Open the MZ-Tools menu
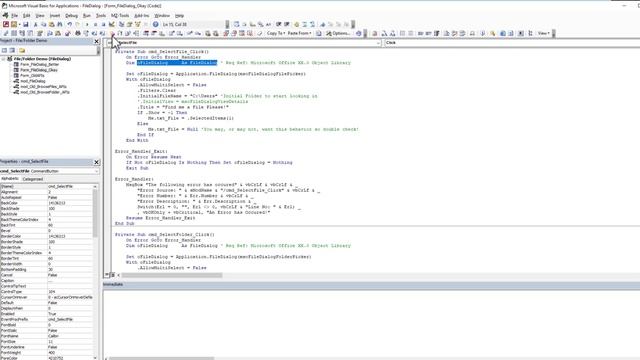This screenshot has height=360, width=640. pyautogui.click(x=120, y=16)
